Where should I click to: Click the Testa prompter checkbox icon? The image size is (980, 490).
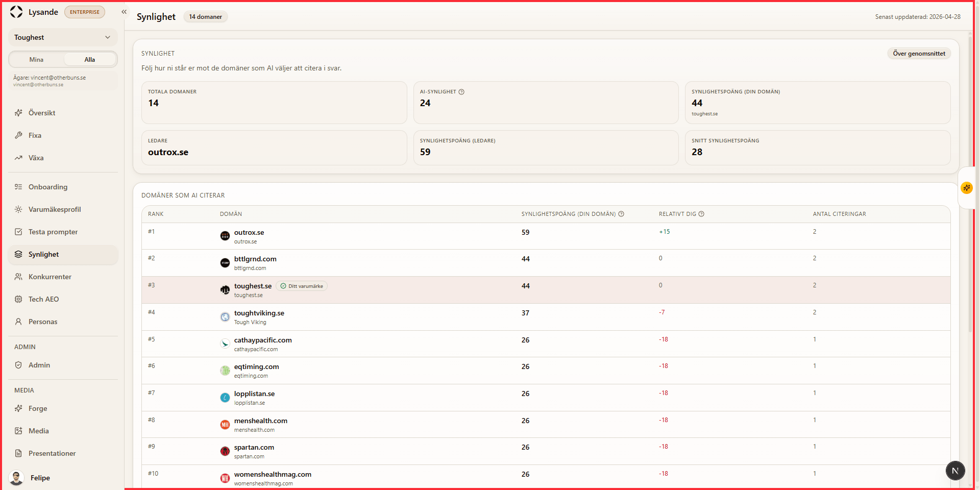pos(18,232)
